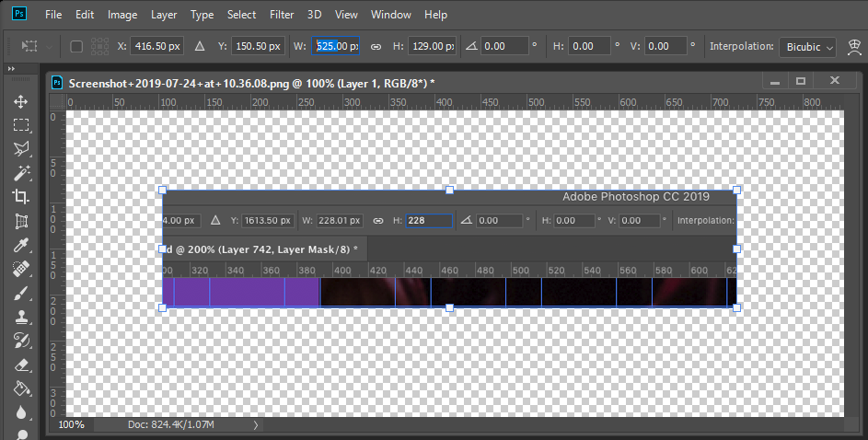This screenshot has height=440, width=868.
Task: Click the document title Screenshot+2019-07-24 tab
Action: point(252,83)
